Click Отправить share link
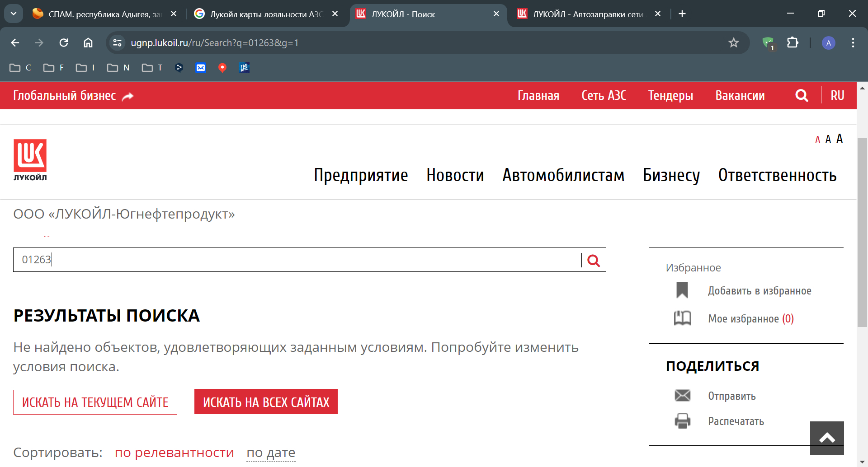This screenshot has width=868, height=467. coord(732,396)
